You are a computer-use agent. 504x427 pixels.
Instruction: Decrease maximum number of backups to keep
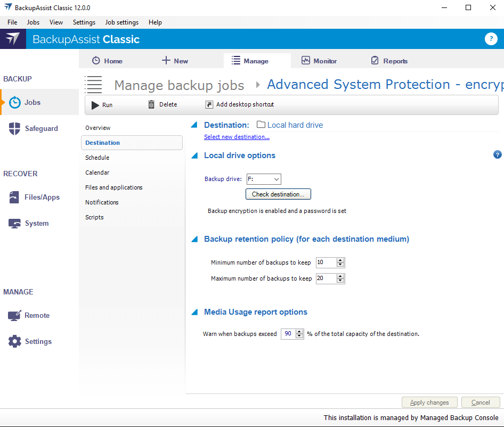point(340,281)
